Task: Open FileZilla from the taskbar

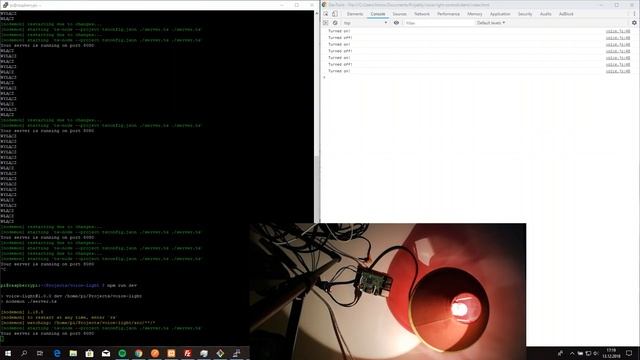Action: 187,353
